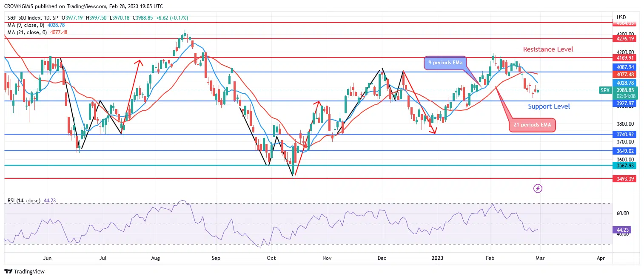Click the 44.23 RSI value label on axis
Image resolution: width=644 pixels, height=279 pixels.
click(622, 230)
